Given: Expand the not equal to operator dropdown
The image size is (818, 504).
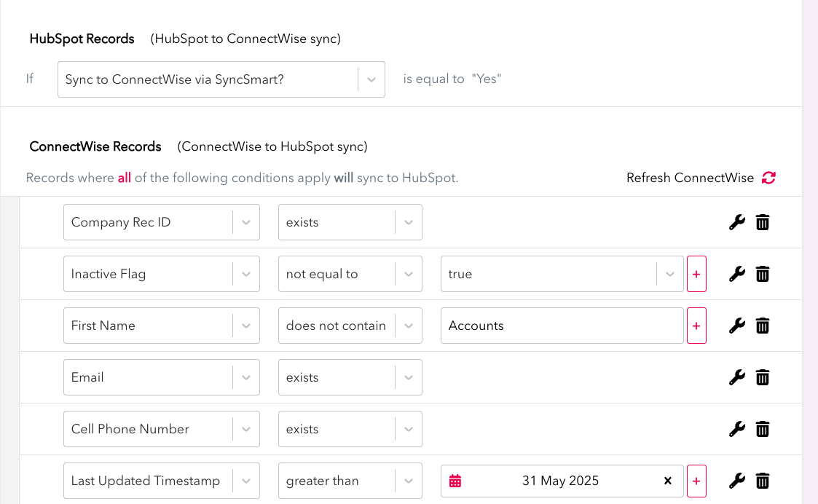Looking at the screenshot, I should tap(409, 274).
